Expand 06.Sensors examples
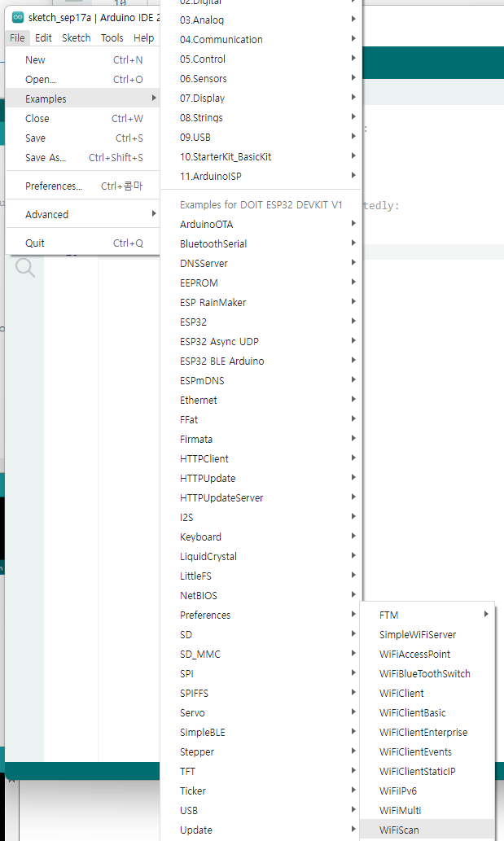Image resolution: width=504 pixels, height=841 pixels. [261, 79]
